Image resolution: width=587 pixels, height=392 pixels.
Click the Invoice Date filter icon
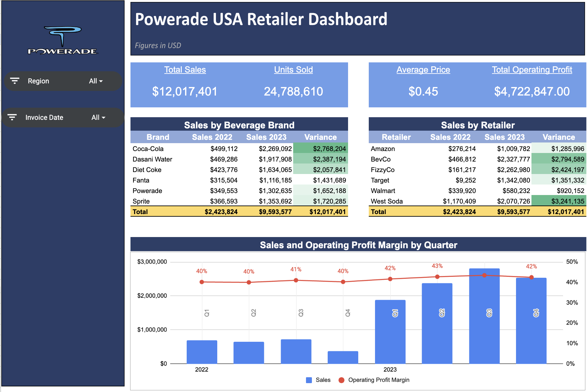pyautogui.click(x=12, y=117)
